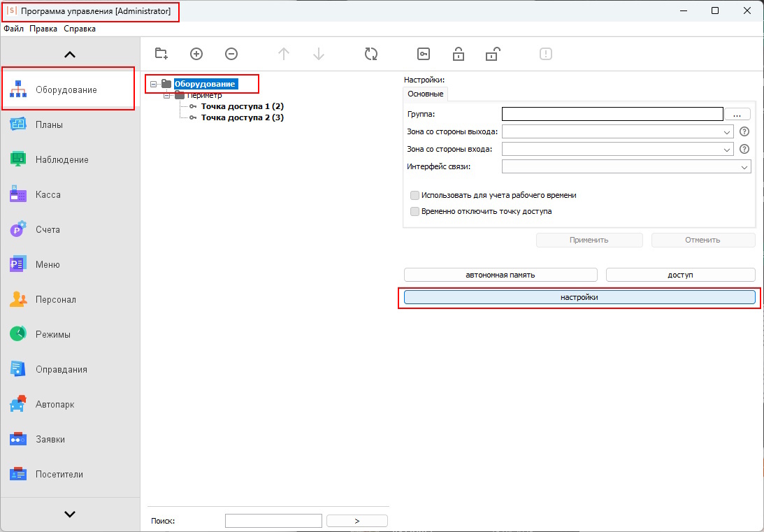Click the key card toolbar icon

coord(424,54)
